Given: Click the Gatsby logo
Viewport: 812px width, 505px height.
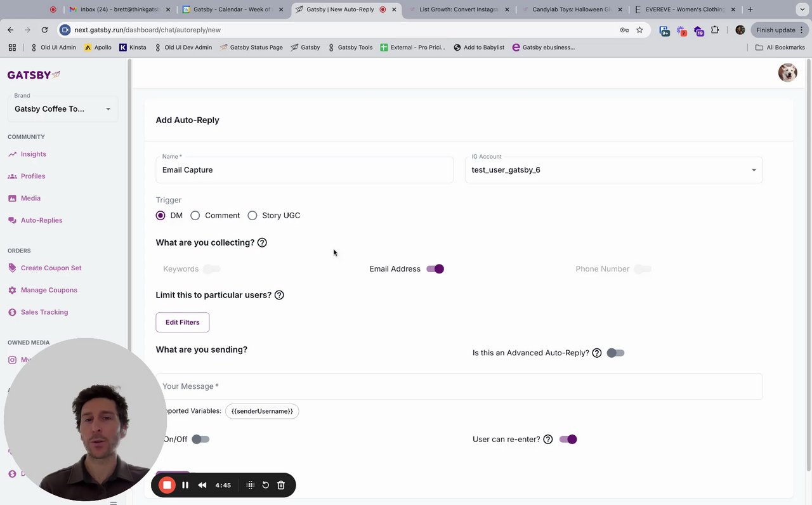Looking at the screenshot, I should [x=34, y=75].
